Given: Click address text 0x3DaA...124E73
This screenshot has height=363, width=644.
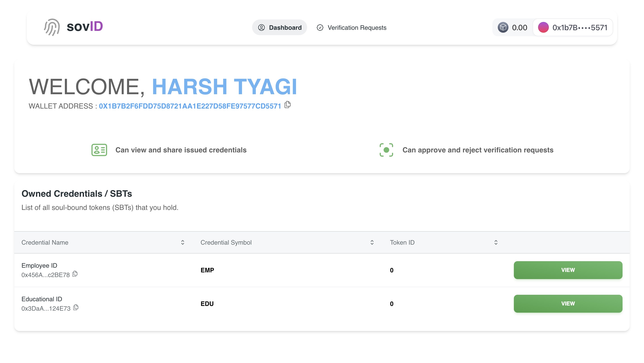Looking at the screenshot, I should point(46,308).
